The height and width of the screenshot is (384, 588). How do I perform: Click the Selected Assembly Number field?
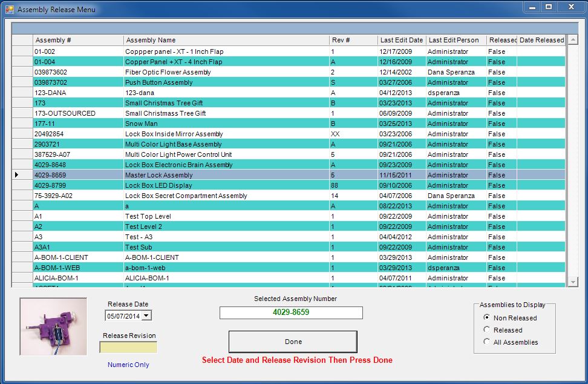click(291, 313)
